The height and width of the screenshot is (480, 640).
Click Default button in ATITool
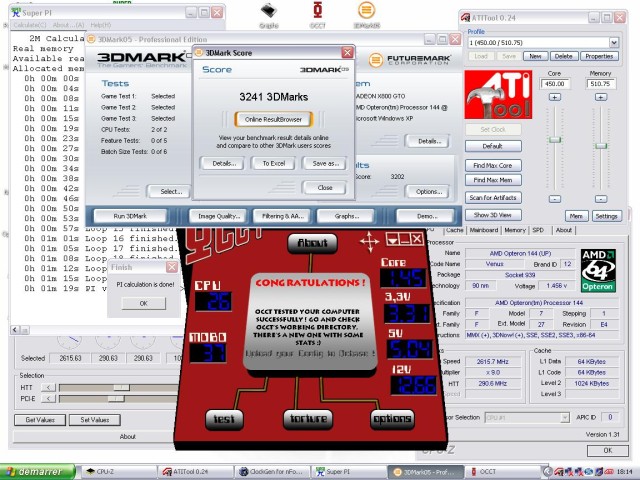pos(493,146)
